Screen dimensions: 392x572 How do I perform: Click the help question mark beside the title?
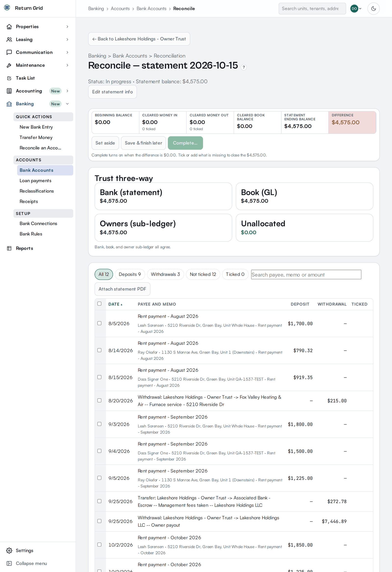point(244,67)
